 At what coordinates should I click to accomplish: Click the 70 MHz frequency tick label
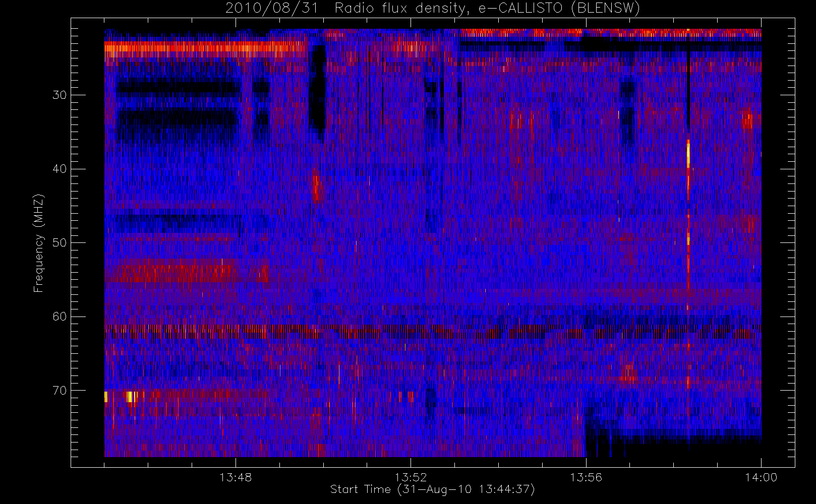(60, 390)
